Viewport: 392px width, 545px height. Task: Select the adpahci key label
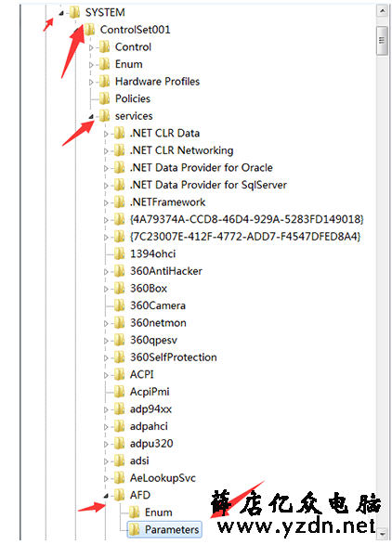(149, 426)
